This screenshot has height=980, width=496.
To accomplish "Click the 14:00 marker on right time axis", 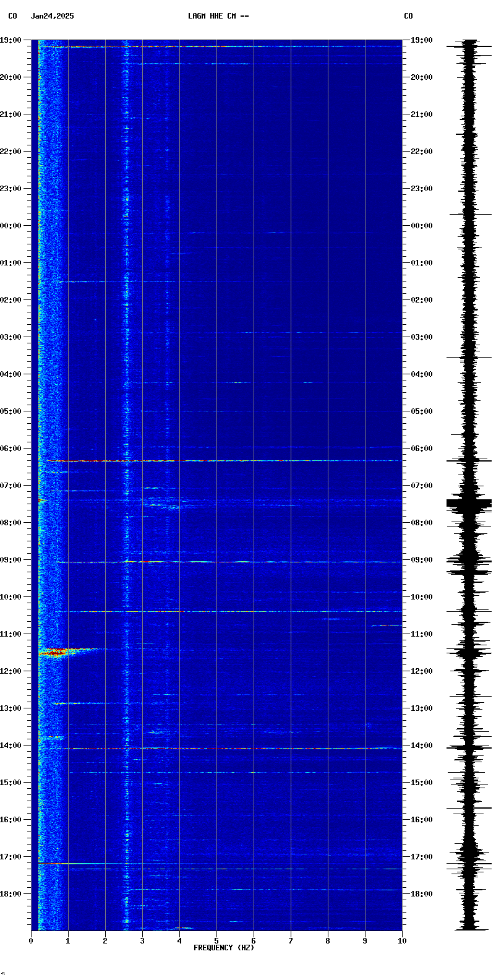I will click(x=422, y=746).
